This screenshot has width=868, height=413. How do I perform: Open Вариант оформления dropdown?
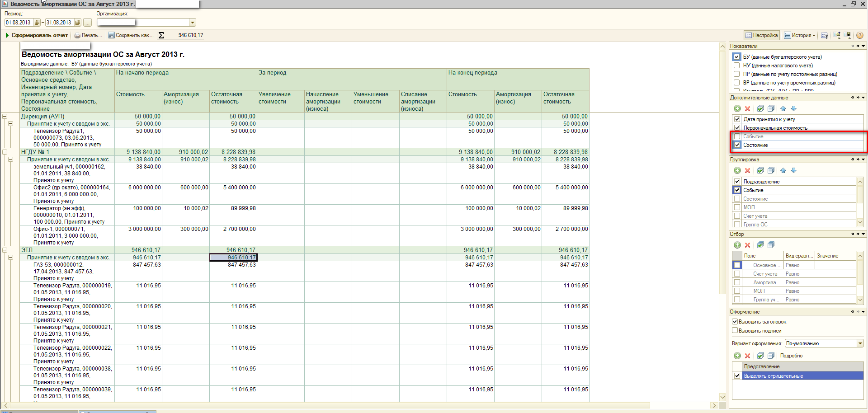[x=860, y=343]
